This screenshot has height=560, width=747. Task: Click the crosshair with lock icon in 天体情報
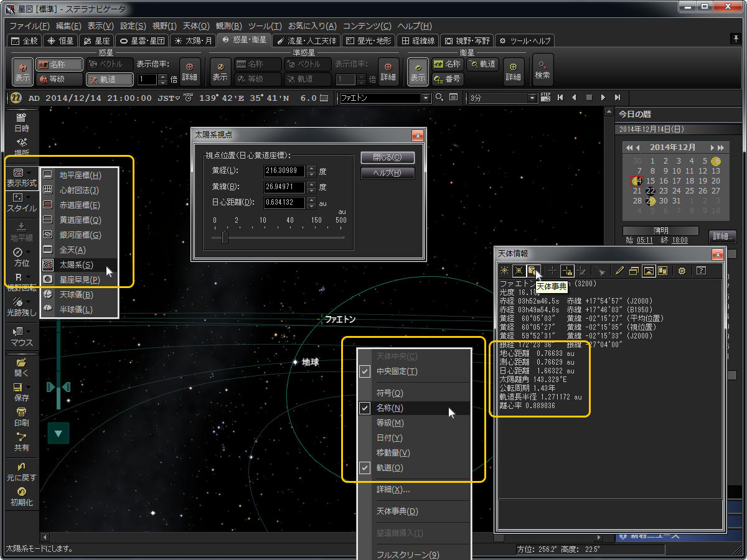(567, 271)
